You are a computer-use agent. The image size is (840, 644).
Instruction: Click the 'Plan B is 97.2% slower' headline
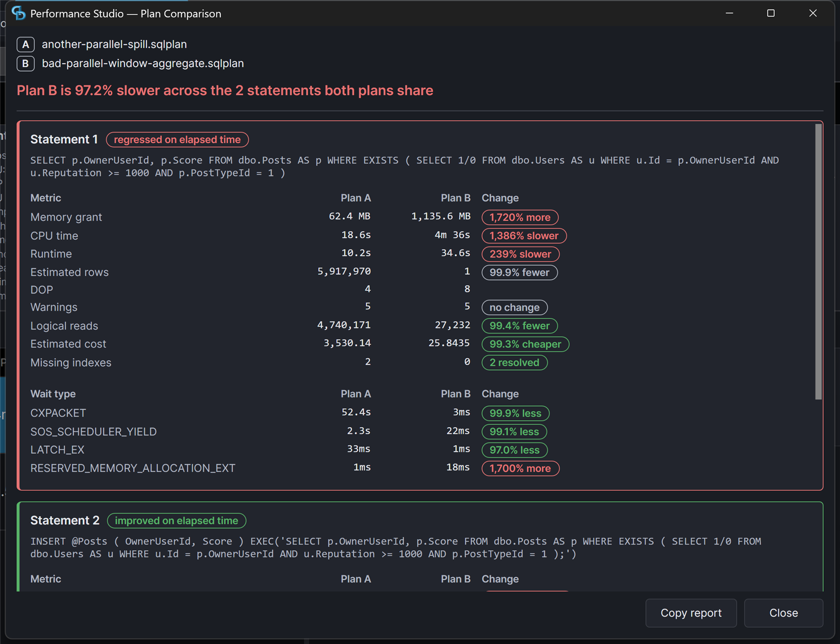[225, 90]
